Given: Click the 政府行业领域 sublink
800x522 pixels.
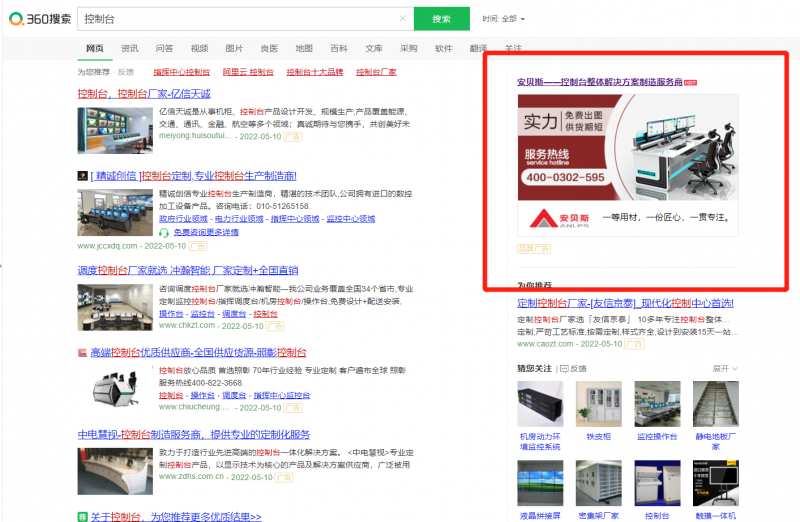Looking at the screenshot, I should [x=183, y=218].
